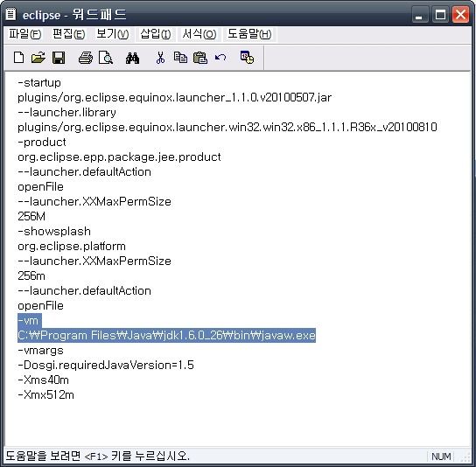Cut the selection with the scissors icon

(160, 58)
